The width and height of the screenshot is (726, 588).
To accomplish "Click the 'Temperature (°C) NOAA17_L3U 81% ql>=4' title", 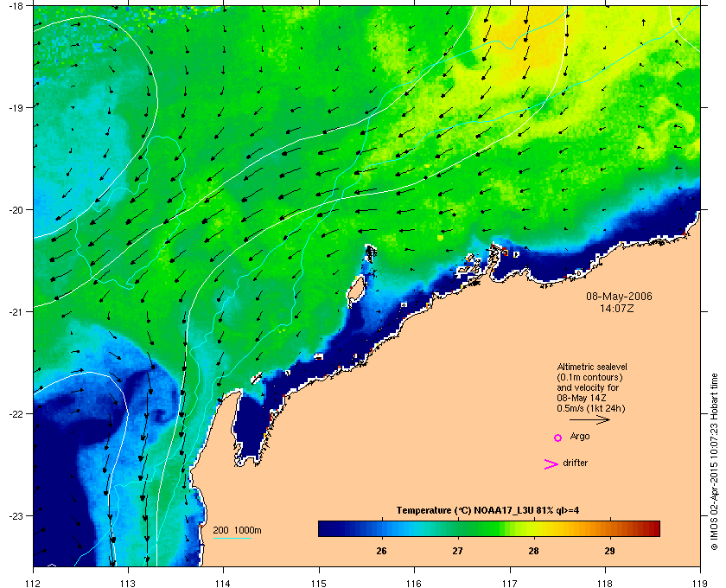I will [x=487, y=511].
